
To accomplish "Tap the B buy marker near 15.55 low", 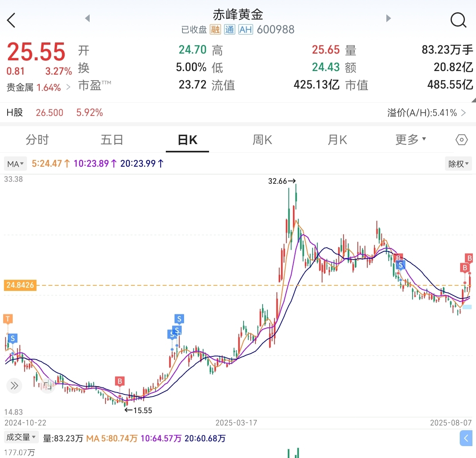I will tap(119, 381).
